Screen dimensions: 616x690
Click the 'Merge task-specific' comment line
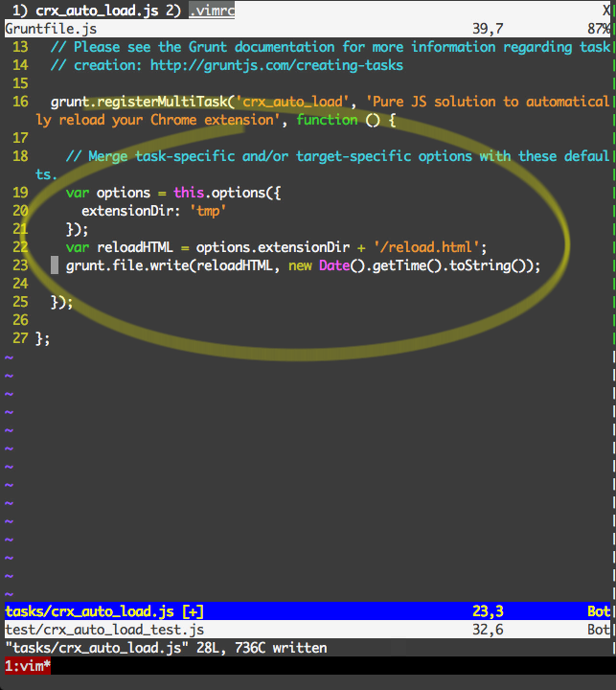pyautogui.click(x=337, y=156)
